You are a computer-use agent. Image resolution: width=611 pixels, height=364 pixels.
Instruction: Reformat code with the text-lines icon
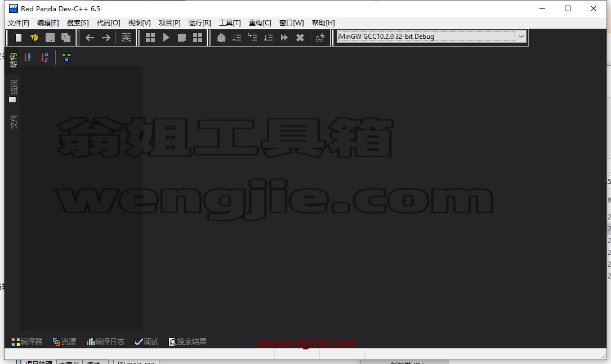(x=126, y=38)
